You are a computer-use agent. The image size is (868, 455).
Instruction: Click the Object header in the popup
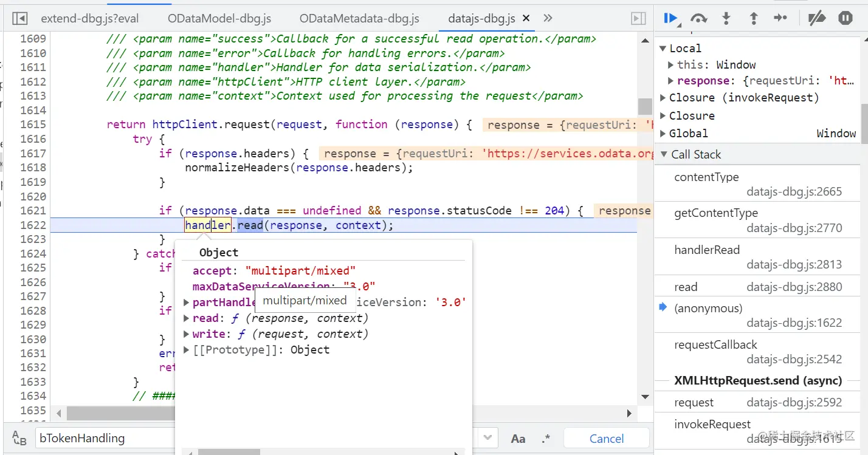(x=219, y=252)
